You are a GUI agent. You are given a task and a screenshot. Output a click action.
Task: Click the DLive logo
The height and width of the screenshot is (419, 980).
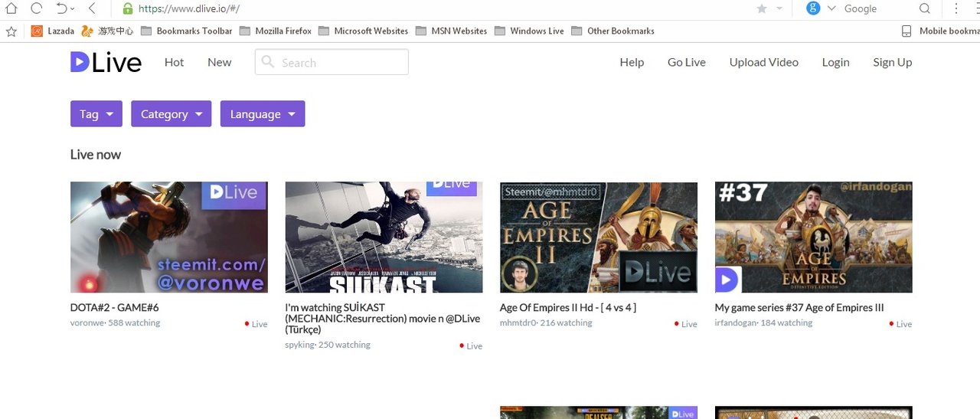[x=106, y=62]
